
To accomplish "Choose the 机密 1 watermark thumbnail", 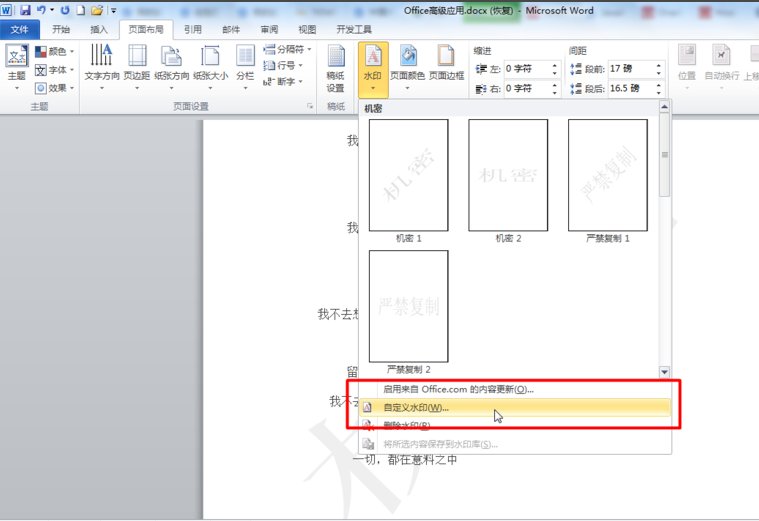I will 408,175.
